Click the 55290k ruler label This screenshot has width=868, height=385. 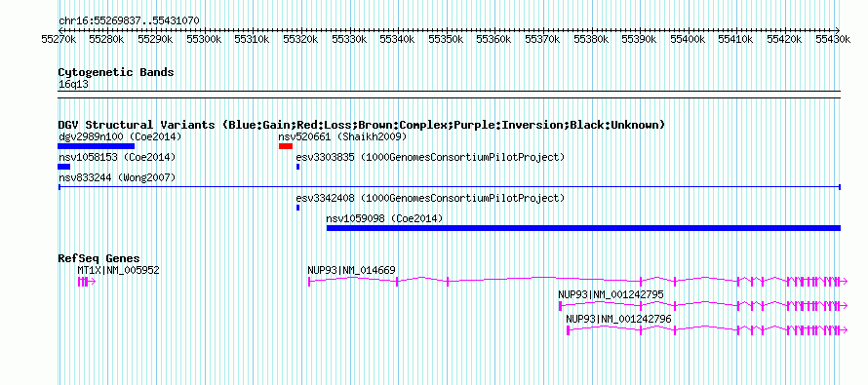pyautogui.click(x=155, y=39)
